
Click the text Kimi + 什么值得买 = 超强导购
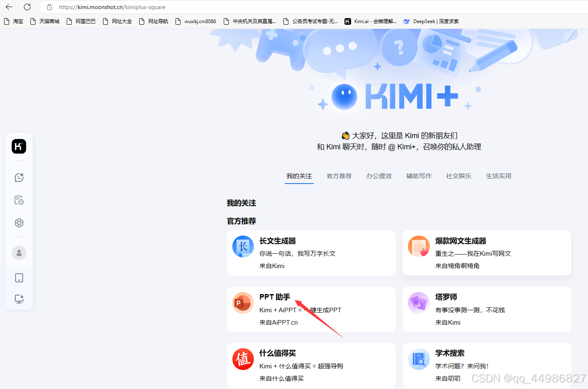[x=301, y=366]
